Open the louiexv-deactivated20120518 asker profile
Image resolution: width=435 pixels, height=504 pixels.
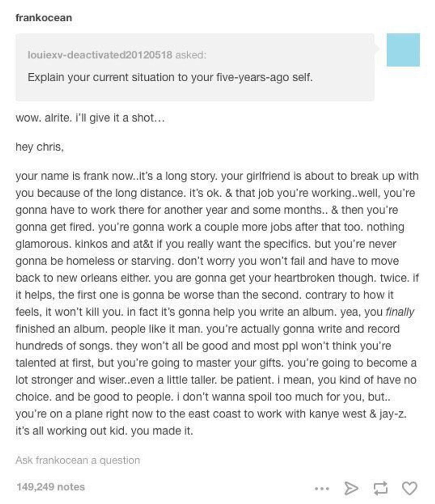[x=100, y=56]
